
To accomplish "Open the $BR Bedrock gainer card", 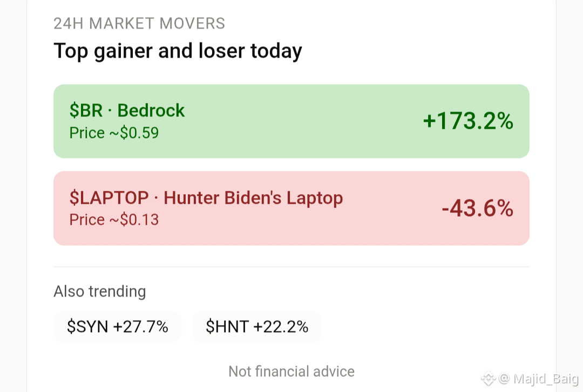I will click(291, 121).
